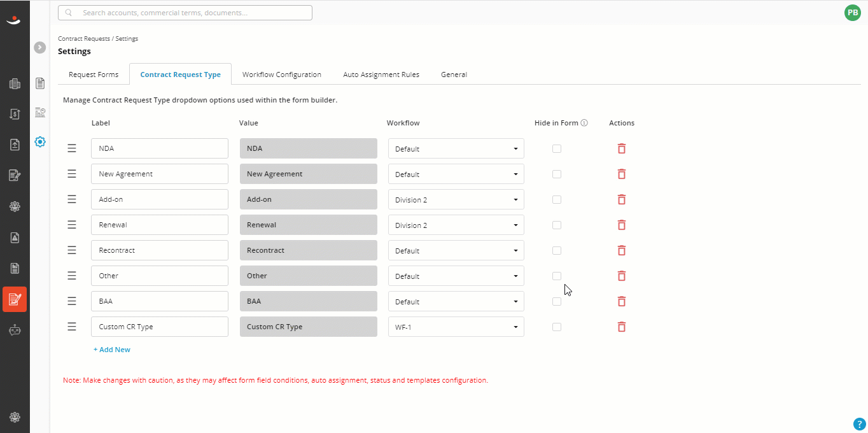Open the Workflow dropdown for Other
The image size is (868, 433).
[x=456, y=276]
